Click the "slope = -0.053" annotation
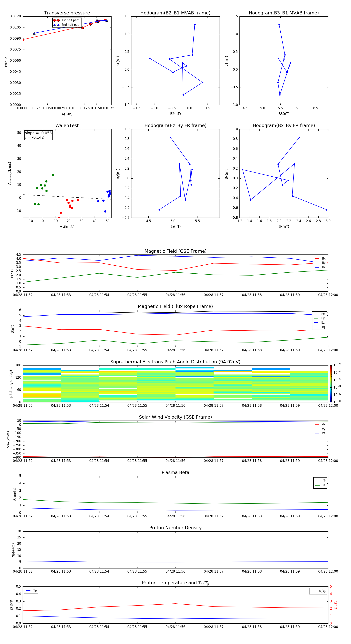This screenshot has width=351, height=644. tap(38, 133)
